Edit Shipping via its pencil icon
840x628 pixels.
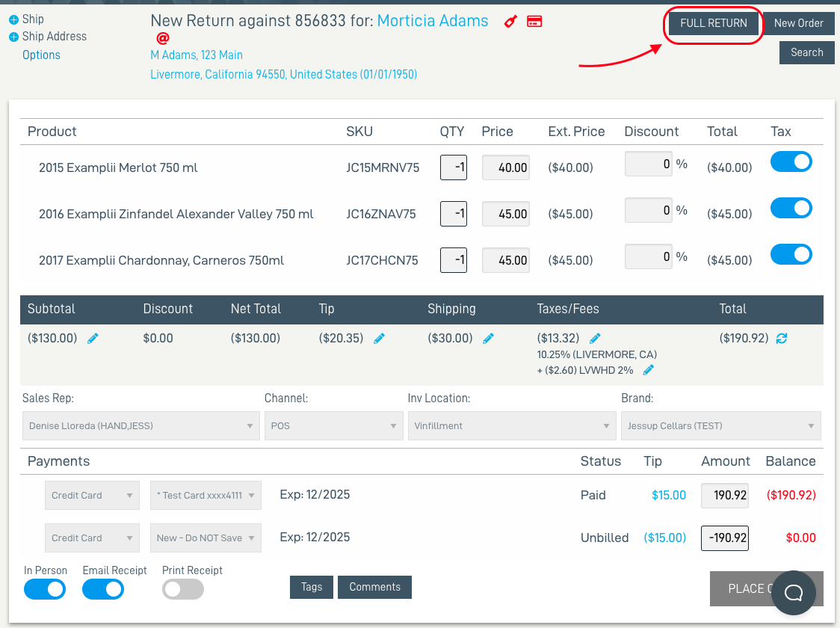point(488,338)
